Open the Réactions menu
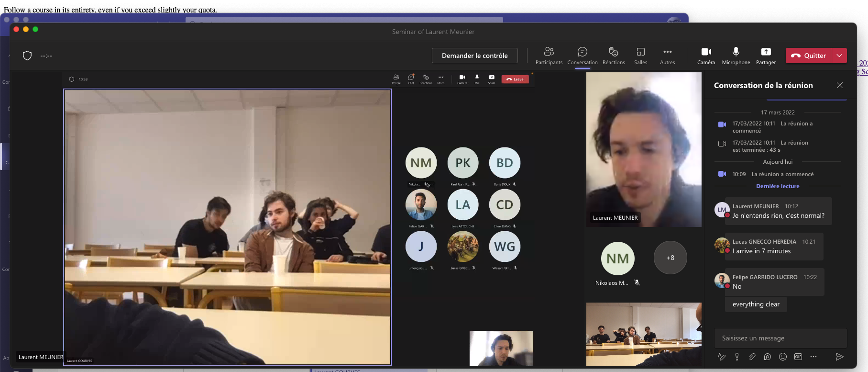 pos(614,56)
